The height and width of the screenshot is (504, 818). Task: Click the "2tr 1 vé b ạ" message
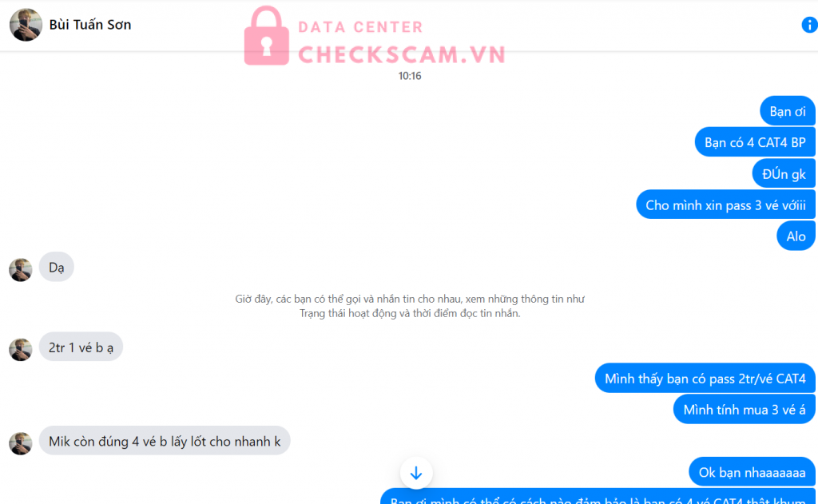tap(81, 347)
